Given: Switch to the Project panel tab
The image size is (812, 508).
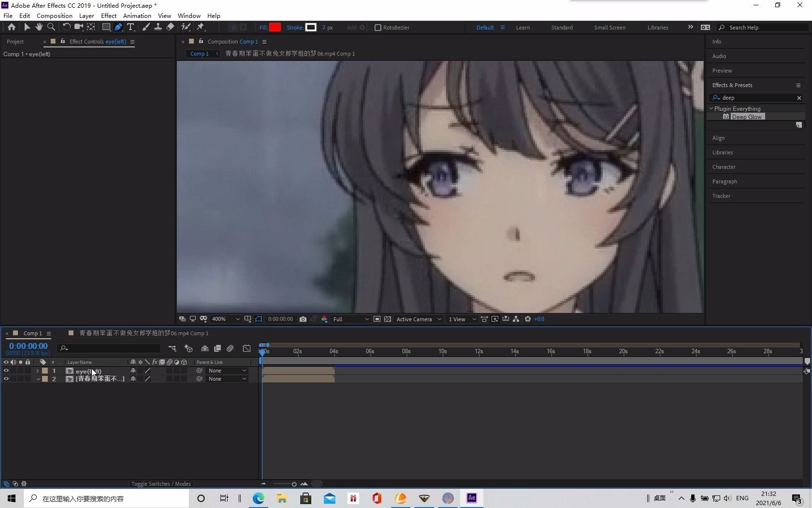Looking at the screenshot, I should 15,42.
